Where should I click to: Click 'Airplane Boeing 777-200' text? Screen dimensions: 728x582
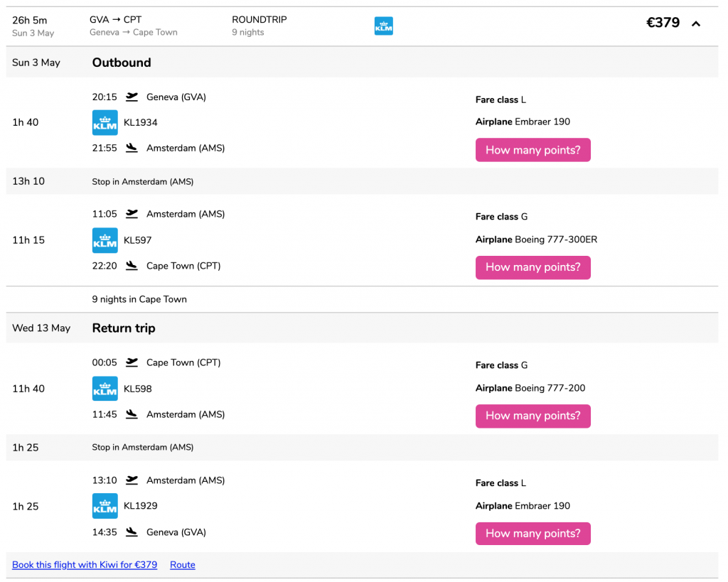(530, 388)
